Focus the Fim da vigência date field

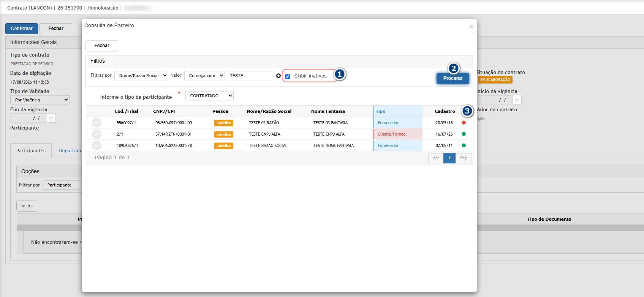click(x=28, y=118)
